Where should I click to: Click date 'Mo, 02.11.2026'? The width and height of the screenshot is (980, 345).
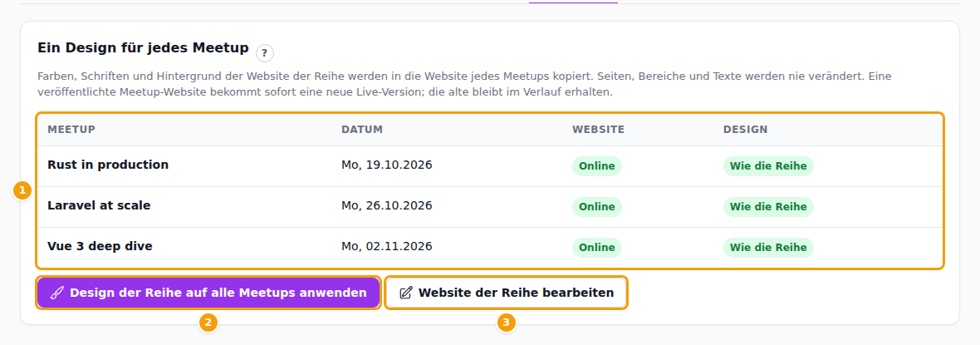tap(387, 247)
